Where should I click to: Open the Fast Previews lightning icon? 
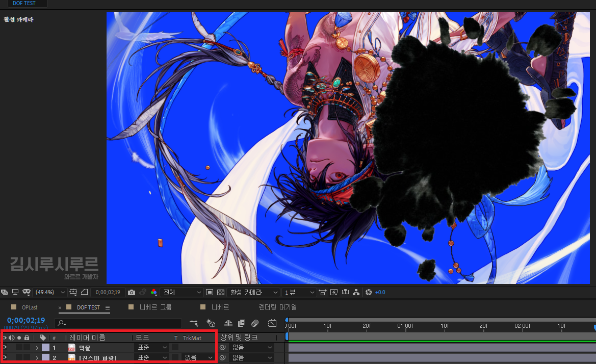[x=334, y=292]
